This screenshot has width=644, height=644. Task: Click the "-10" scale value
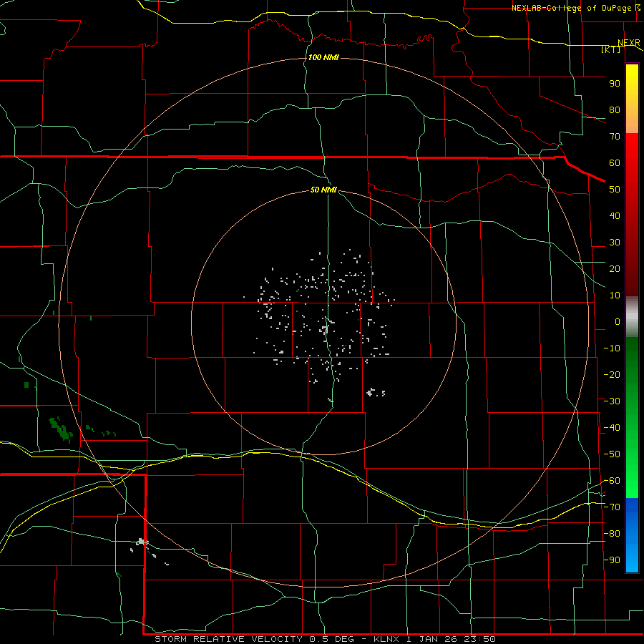pos(612,348)
